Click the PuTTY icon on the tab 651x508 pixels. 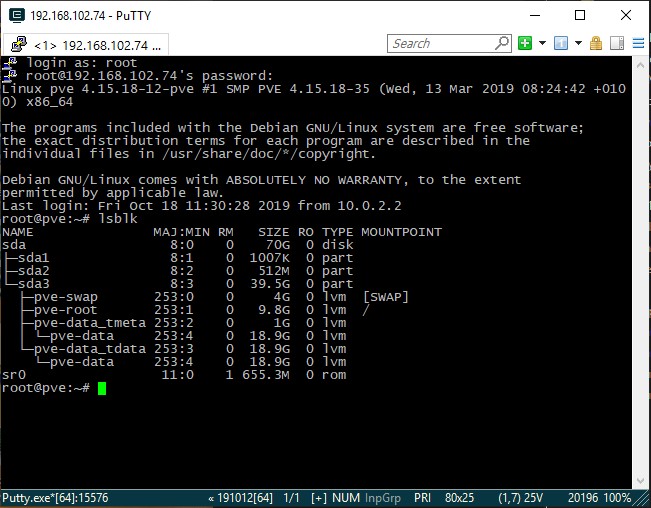(x=19, y=44)
